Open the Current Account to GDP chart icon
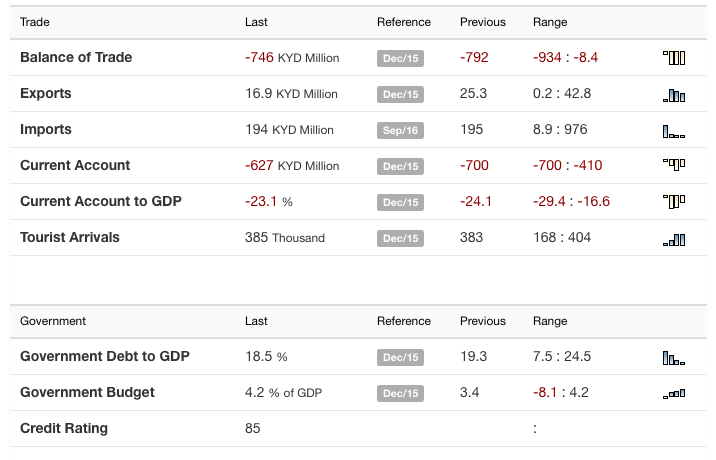716x460 pixels. pos(674,202)
